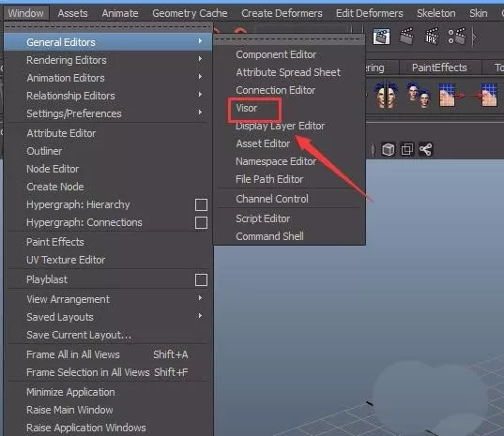Open Hypergraph: Hierarchy
The height and width of the screenshot is (436, 504).
pos(78,204)
